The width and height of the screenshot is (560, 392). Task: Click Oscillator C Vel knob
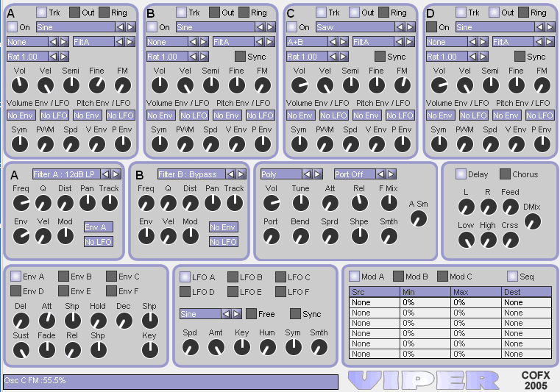tap(325, 85)
